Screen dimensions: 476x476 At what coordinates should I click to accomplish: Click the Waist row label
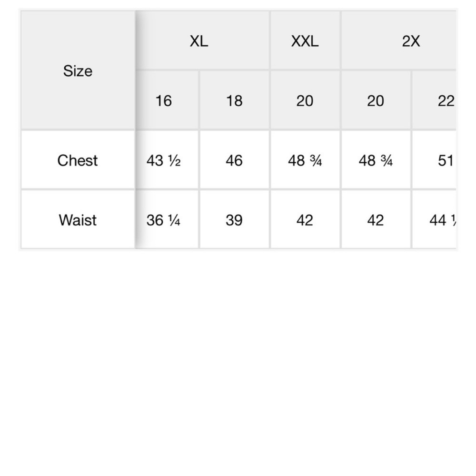(x=78, y=220)
